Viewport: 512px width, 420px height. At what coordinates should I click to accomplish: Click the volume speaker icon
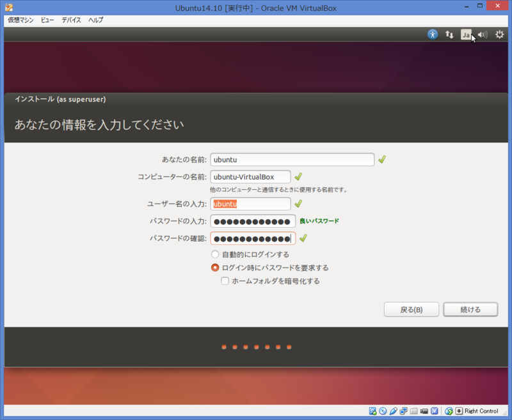[483, 35]
